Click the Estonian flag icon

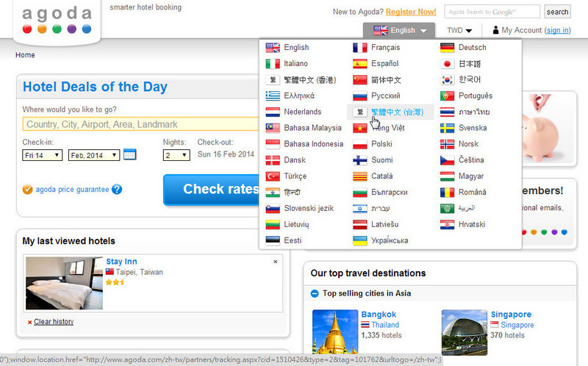click(x=273, y=241)
